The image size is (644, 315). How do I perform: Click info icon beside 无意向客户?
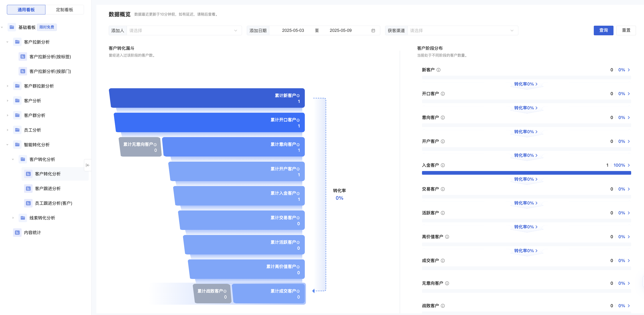tap(447, 283)
